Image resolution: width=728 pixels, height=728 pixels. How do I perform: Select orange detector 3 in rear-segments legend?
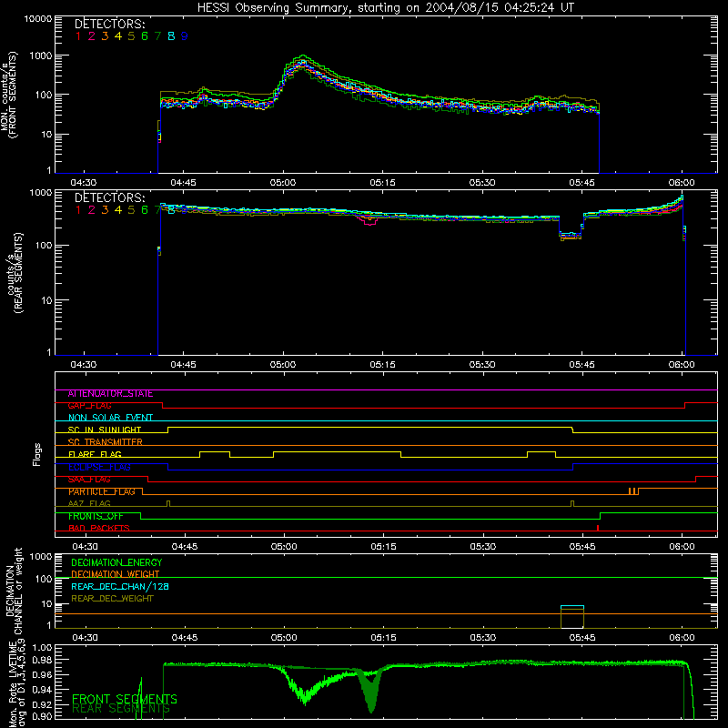pyautogui.click(x=105, y=210)
